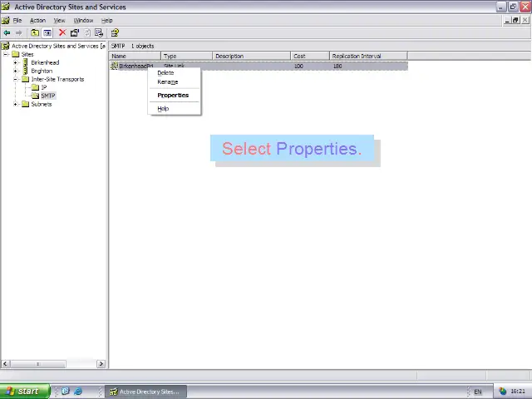This screenshot has width=532, height=399.
Task: Collapse the Inter-Site Transports node
Action: [15, 80]
